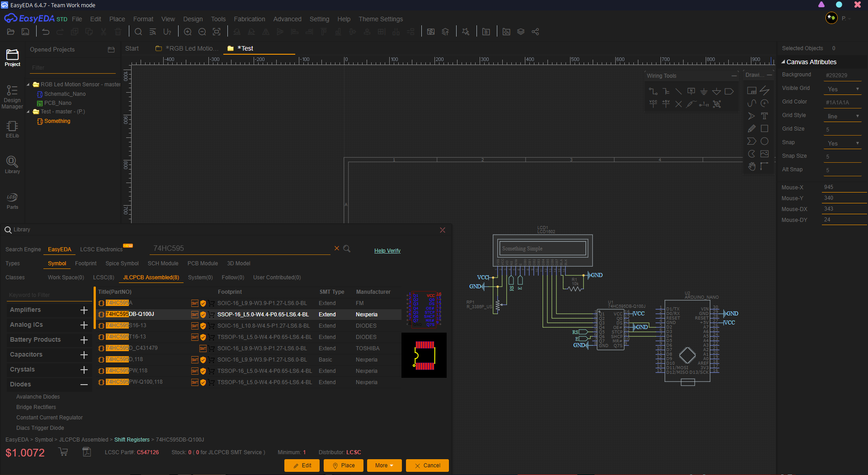This screenshot has height=475, width=868.
Task: Select the Rectangle drawing tool
Action: (764, 129)
